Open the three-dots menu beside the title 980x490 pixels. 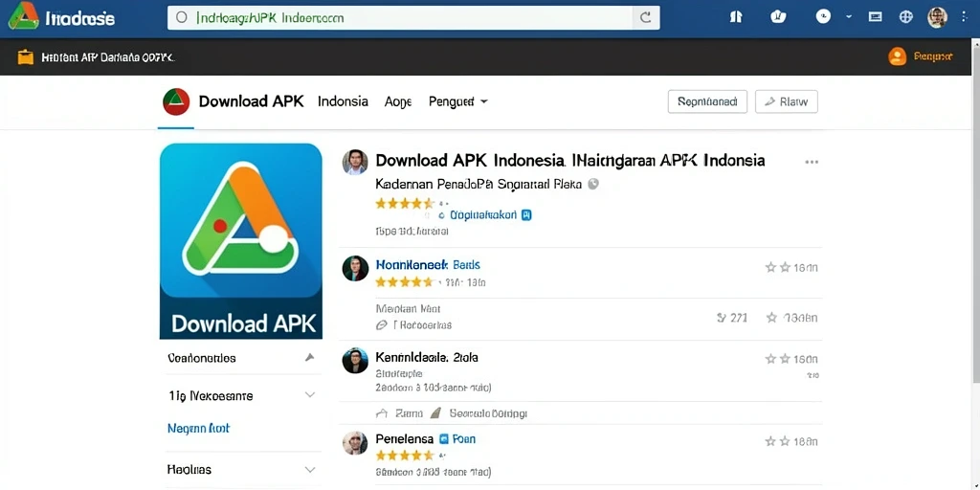(812, 162)
